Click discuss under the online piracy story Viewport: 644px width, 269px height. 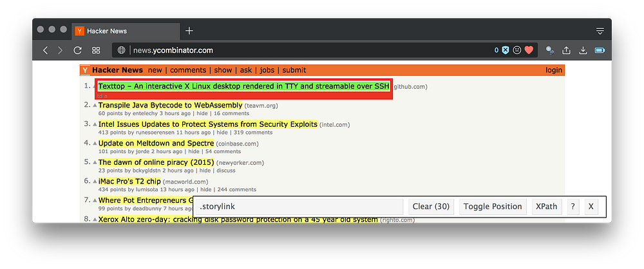[226, 171]
